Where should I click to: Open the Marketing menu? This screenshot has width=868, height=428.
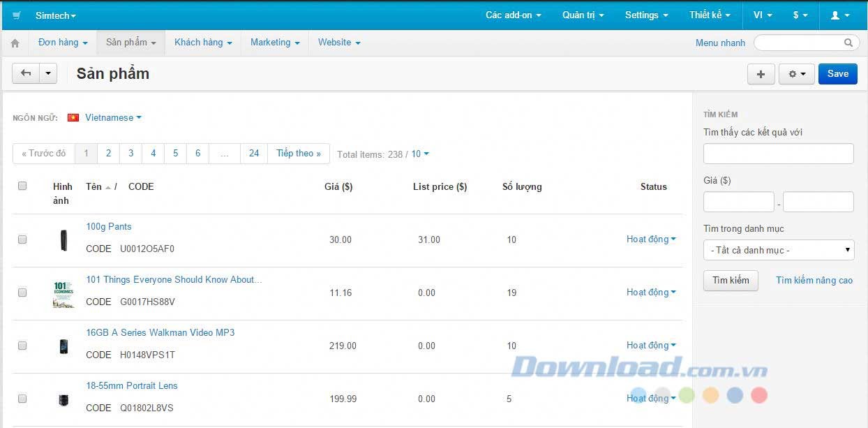tap(275, 43)
